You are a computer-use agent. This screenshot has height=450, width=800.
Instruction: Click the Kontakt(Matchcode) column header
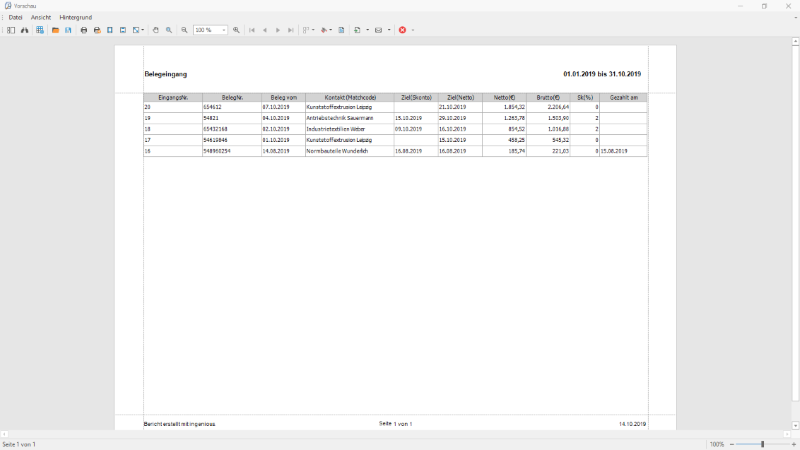350,97
